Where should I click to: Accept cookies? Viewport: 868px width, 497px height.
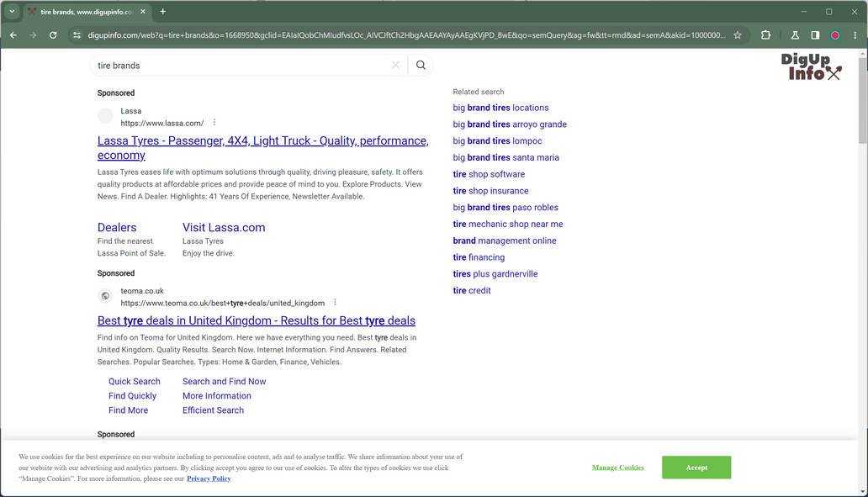(x=696, y=468)
